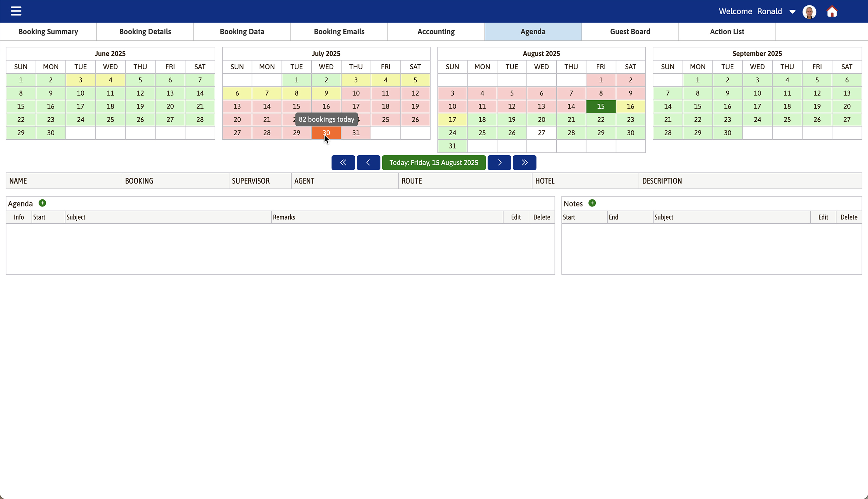Advance one day with the right chevron

[x=499, y=162]
